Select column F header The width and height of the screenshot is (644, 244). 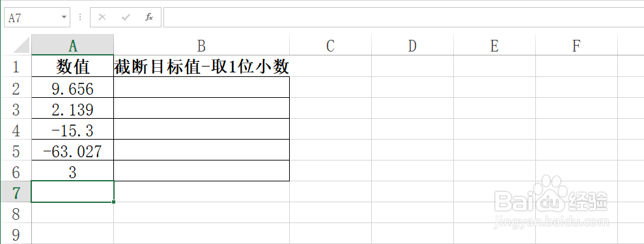[x=577, y=46]
